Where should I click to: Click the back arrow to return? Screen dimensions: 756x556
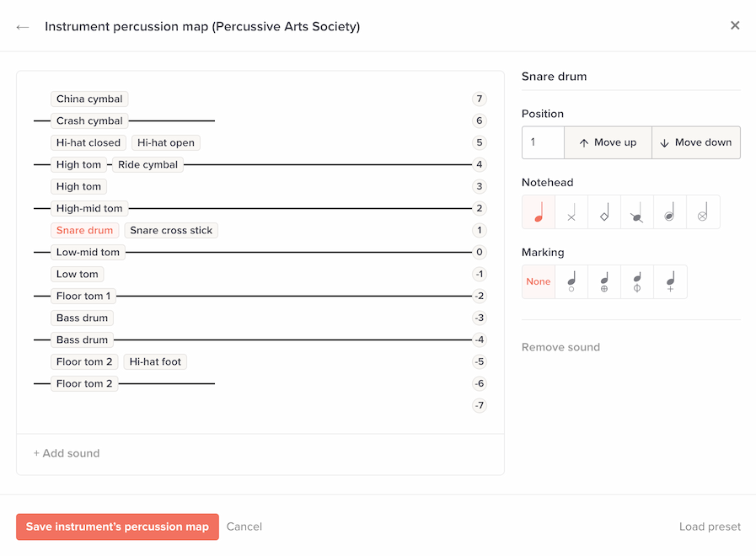pyautogui.click(x=22, y=26)
